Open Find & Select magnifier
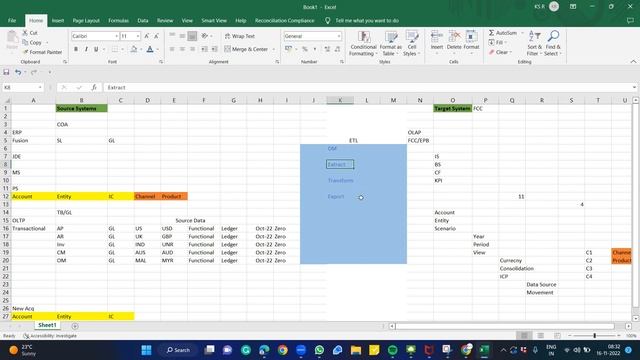The height and width of the screenshot is (360, 640). coord(553,43)
